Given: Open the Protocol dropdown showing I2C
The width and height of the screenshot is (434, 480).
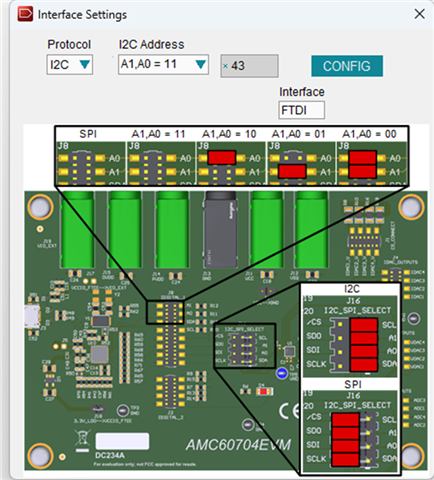Looking at the screenshot, I should point(70,64).
